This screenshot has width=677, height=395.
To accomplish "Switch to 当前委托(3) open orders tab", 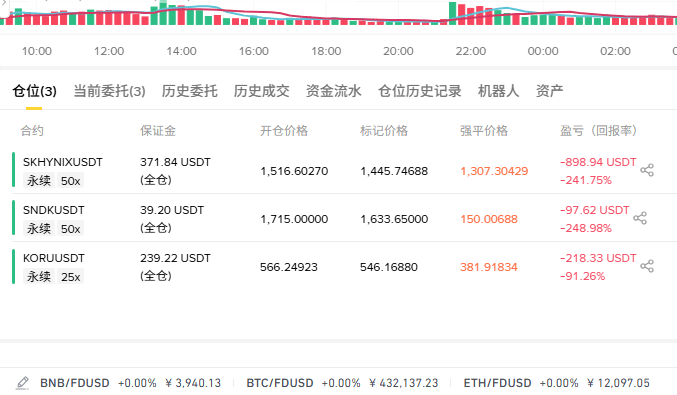I will (x=109, y=91).
